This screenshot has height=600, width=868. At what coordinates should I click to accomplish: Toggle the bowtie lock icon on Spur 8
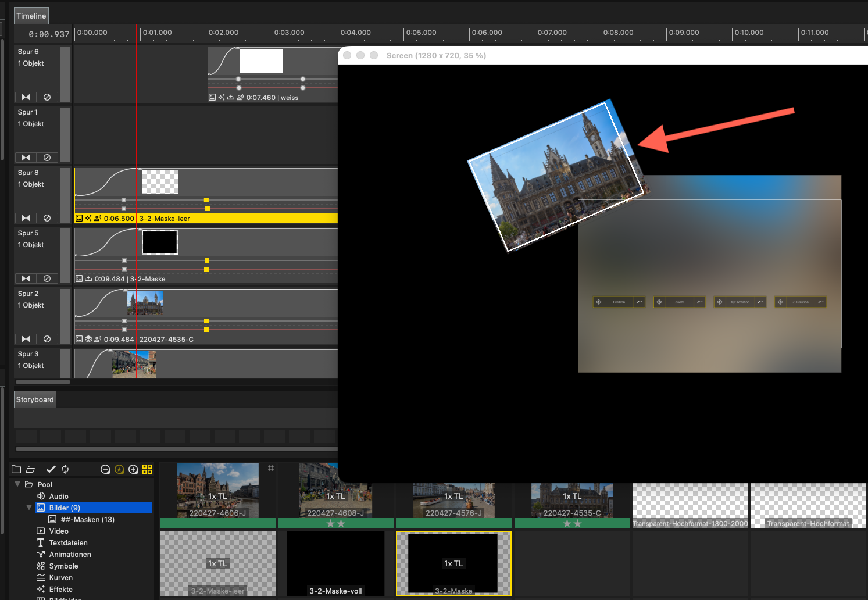tap(26, 218)
